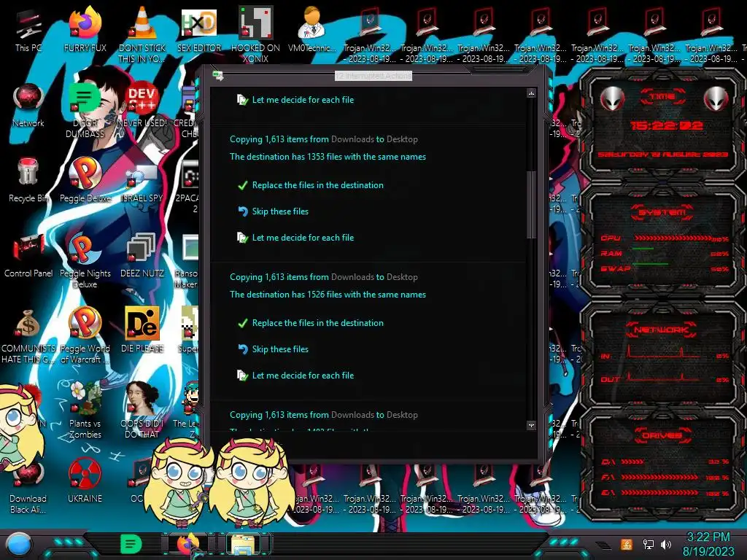The width and height of the screenshot is (747, 560).
Task: Launch Plants vs Zombies
Action: pyautogui.click(x=85, y=411)
